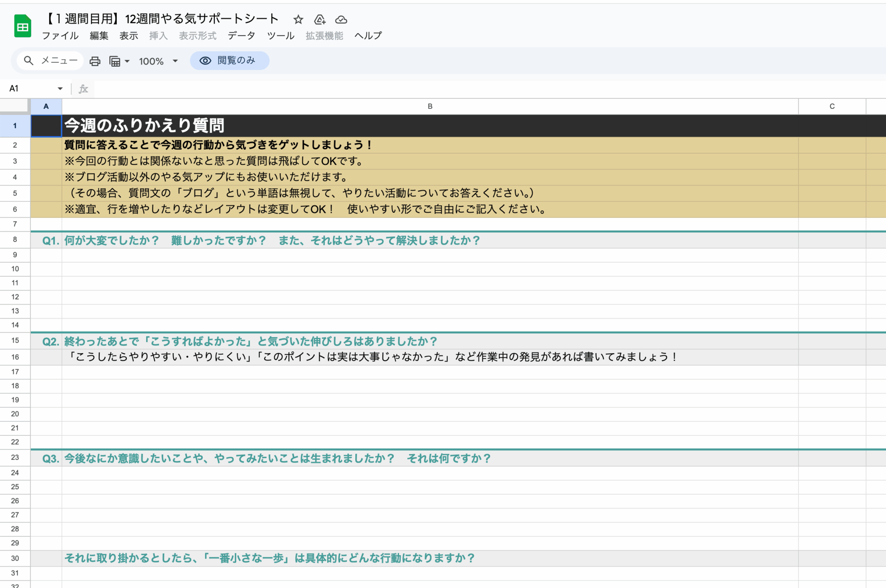Screen dimensions: 886x588
Task: Click hint cell starting 「こうしたらやりやすい
Action: point(430,357)
